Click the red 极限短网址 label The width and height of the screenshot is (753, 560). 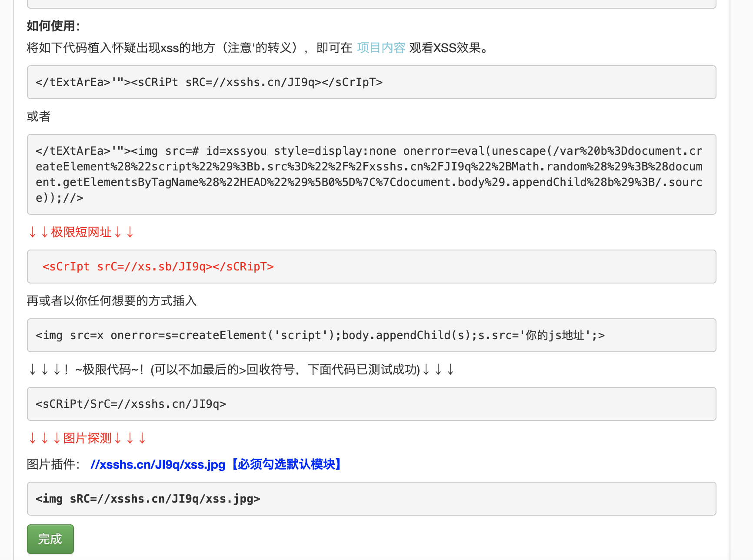click(x=81, y=232)
